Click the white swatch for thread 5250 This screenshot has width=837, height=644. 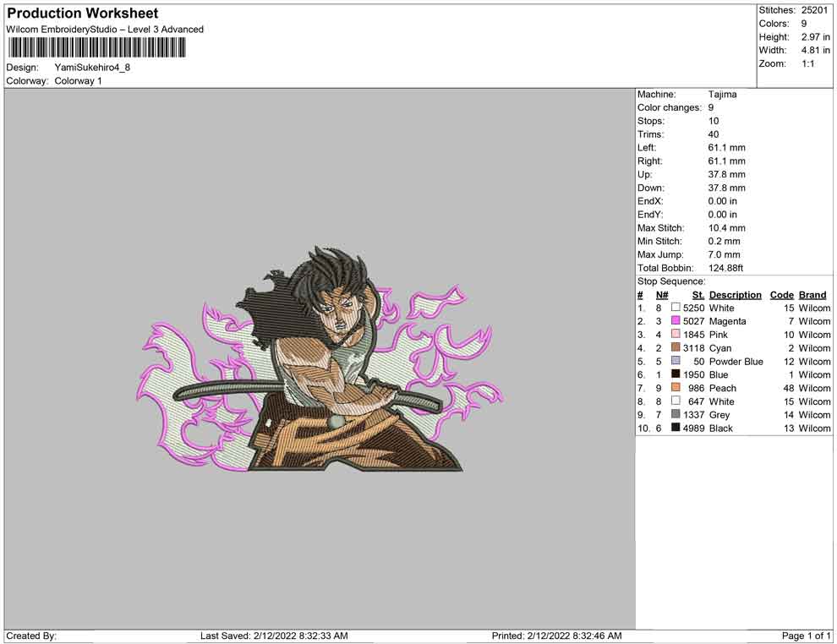click(x=676, y=308)
